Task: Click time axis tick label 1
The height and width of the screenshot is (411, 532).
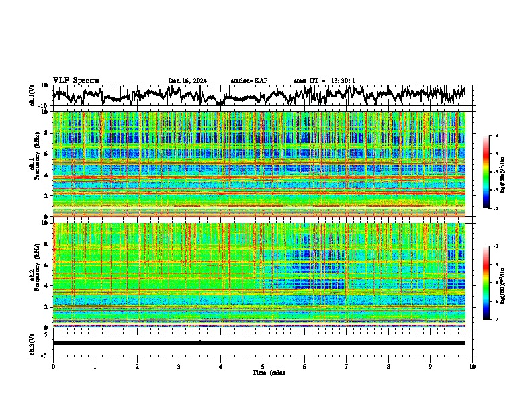Action: (x=95, y=367)
